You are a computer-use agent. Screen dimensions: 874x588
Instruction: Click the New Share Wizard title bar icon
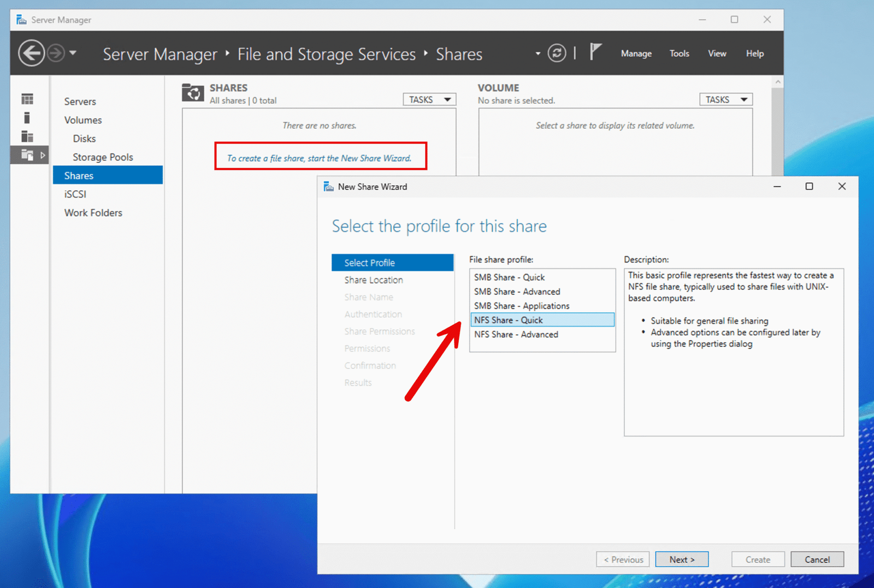pyautogui.click(x=328, y=186)
